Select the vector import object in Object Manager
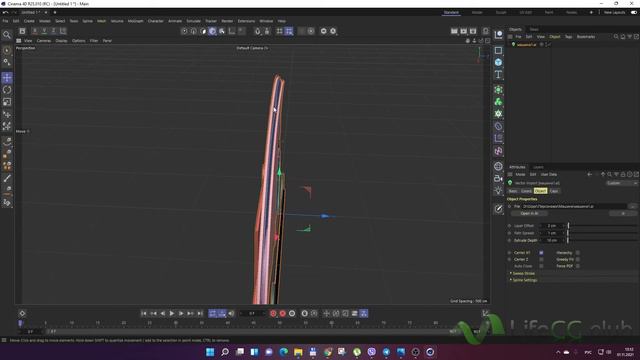 coord(526,44)
